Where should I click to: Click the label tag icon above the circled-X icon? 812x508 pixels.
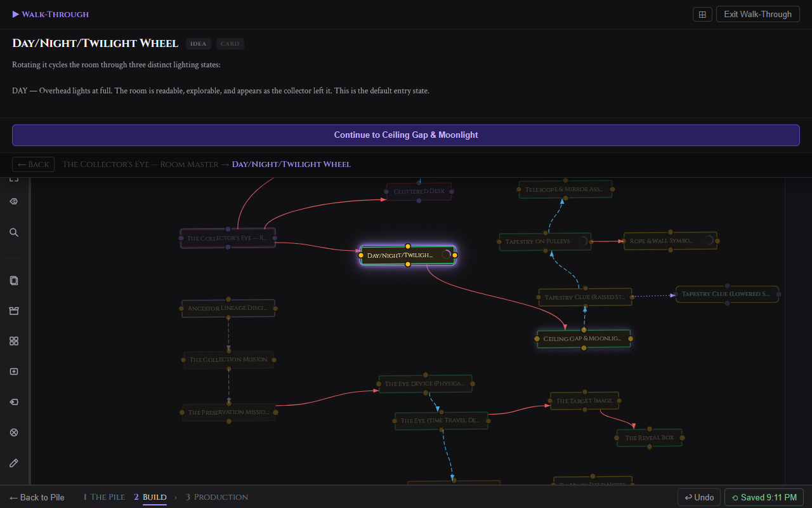14,402
